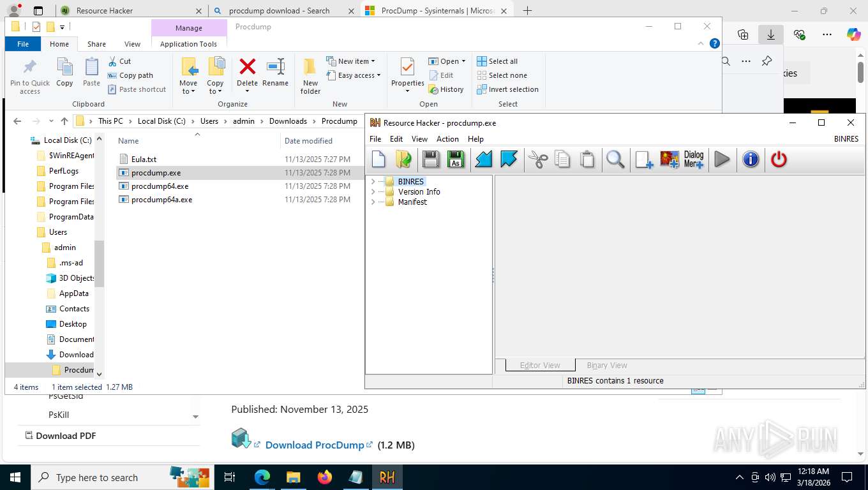Expand the Version Info tree node

pyautogui.click(x=373, y=192)
